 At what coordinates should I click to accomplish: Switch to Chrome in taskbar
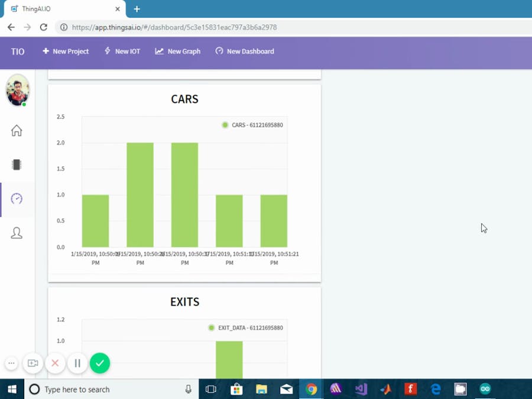pyautogui.click(x=311, y=389)
